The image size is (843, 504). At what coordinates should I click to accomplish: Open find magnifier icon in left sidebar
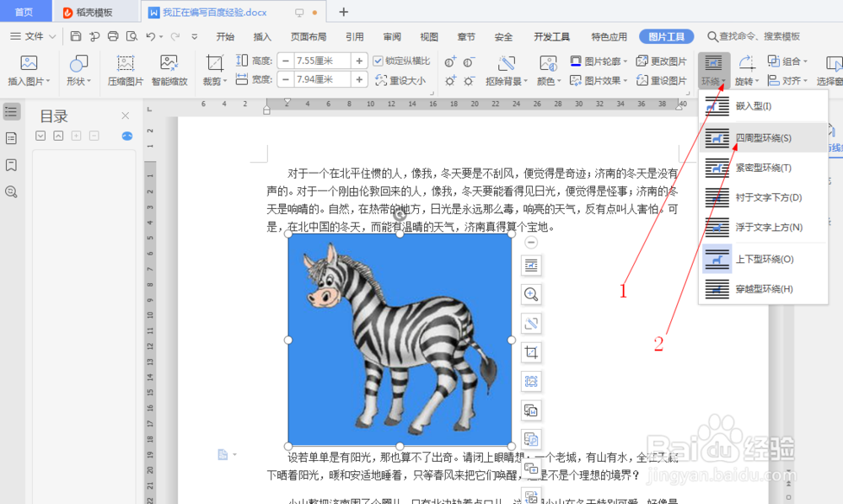[11, 192]
